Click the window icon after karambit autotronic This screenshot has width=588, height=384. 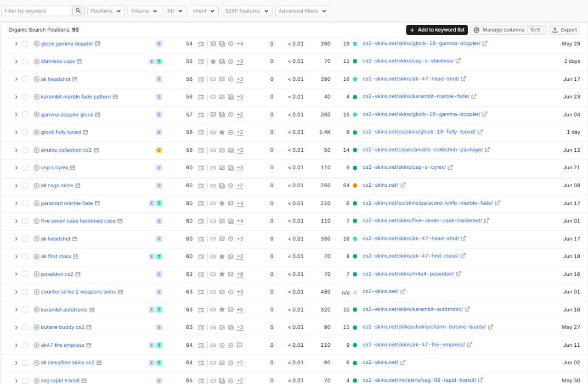[x=92, y=310]
